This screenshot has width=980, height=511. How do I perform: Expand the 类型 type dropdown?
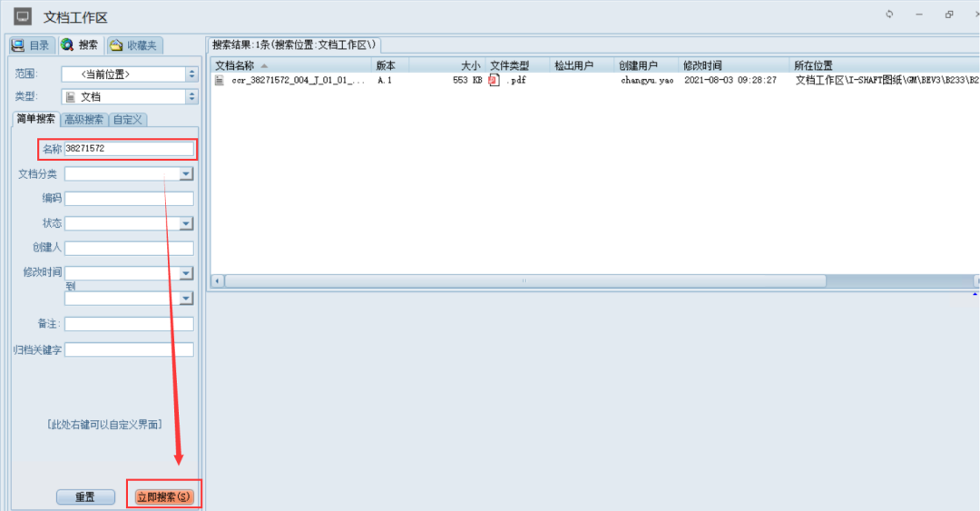click(191, 96)
